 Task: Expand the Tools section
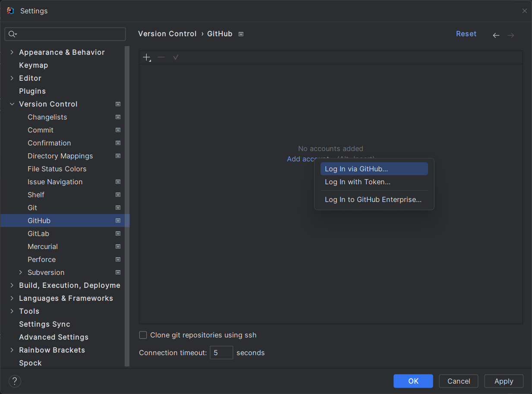[12, 311]
